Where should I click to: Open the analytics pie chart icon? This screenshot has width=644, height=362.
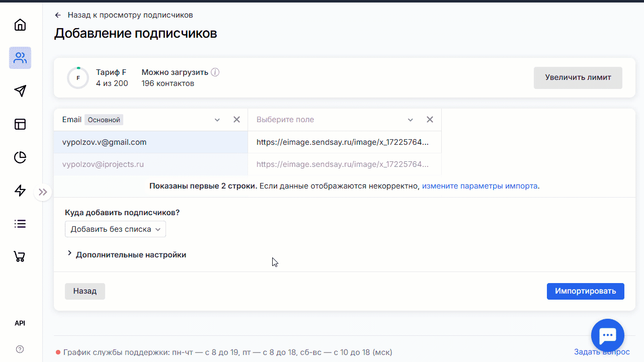click(20, 157)
